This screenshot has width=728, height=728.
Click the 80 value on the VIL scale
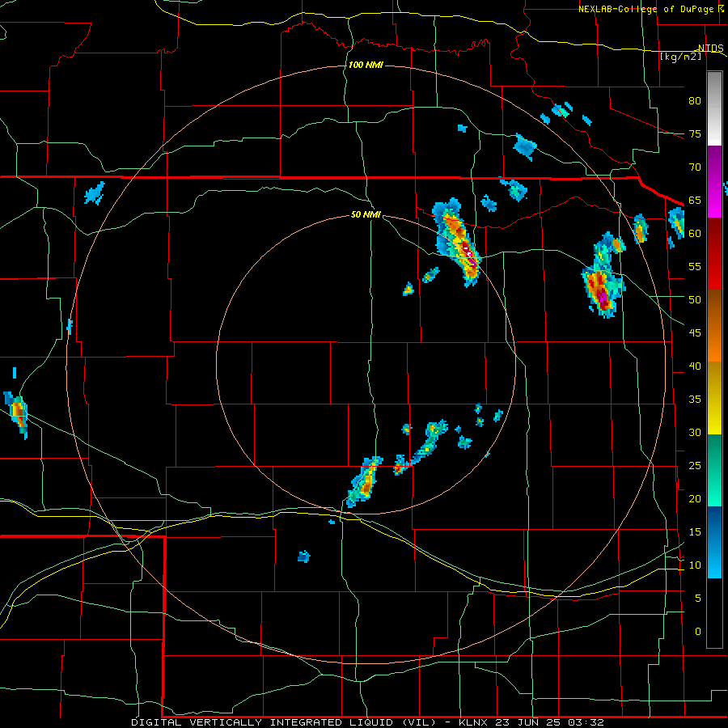(695, 101)
